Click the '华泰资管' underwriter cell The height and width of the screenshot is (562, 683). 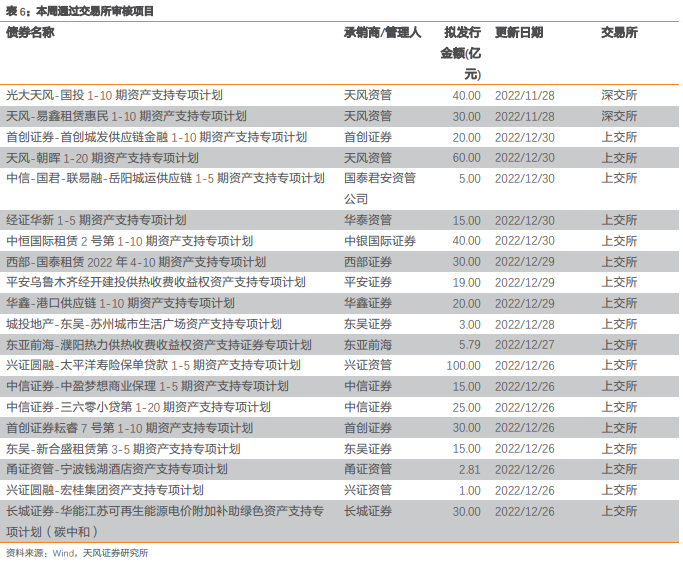[x=368, y=220]
